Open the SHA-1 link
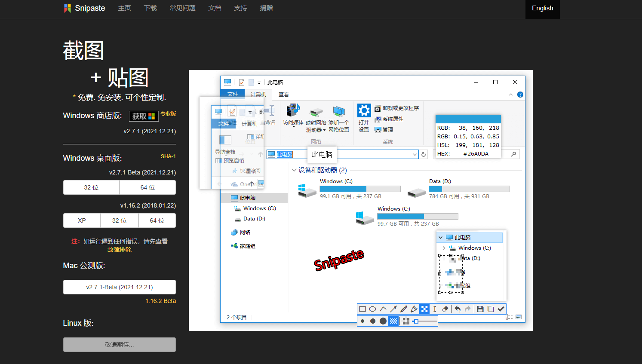The height and width of the screenshot is (364, 642). [168, 156]
